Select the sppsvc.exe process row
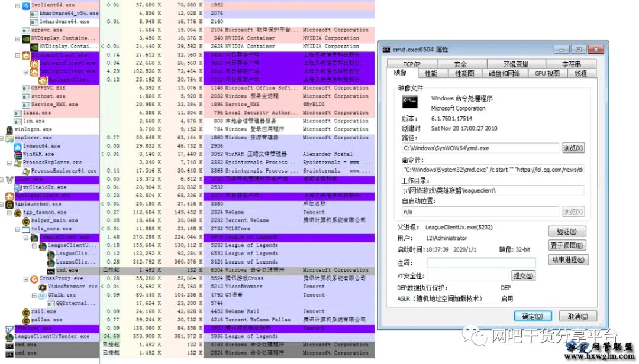 click(x=187, y=30)
